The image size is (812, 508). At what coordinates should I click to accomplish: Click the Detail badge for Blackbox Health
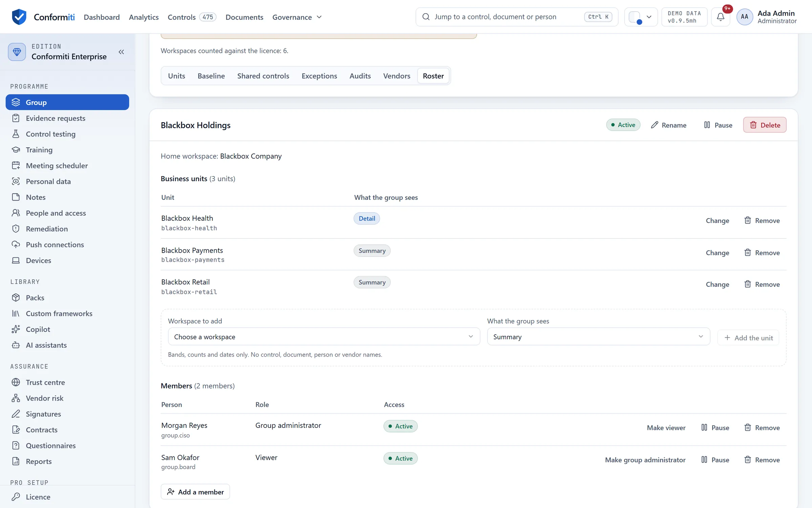[367, 218]
